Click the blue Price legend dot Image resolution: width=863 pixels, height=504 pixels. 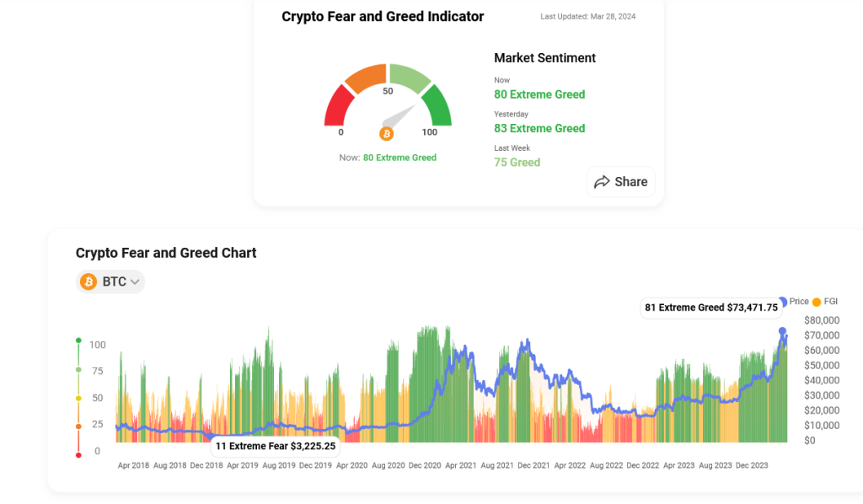pos(782,301)
